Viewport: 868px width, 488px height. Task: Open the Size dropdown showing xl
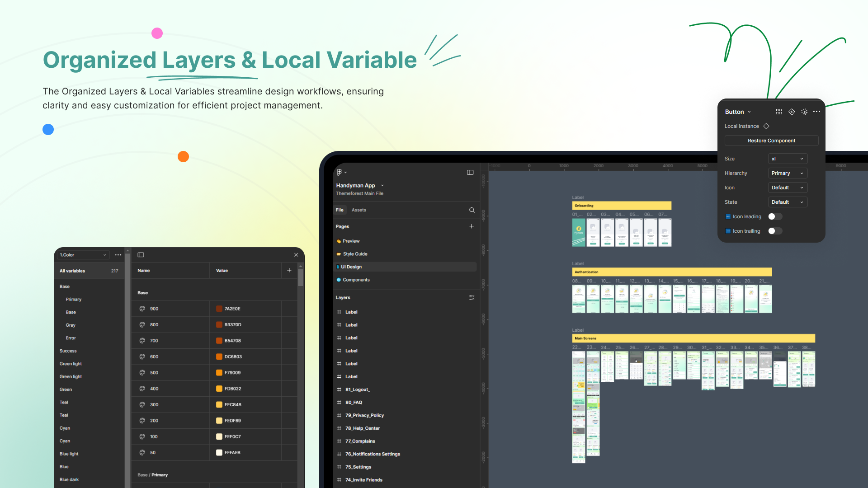click(x=788, y=159)
